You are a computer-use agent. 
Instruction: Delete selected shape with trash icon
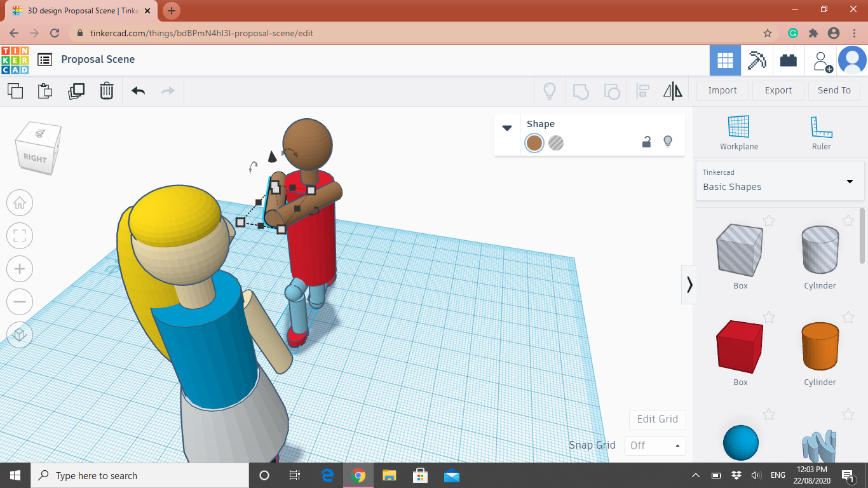106,91
